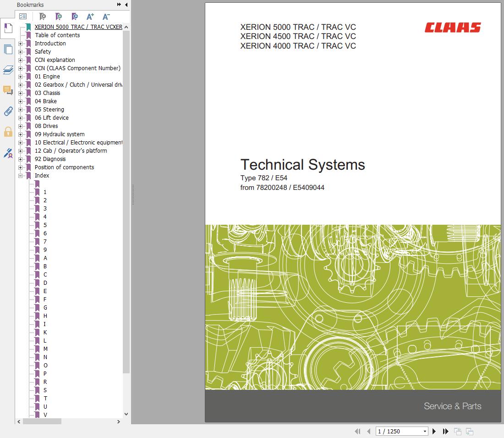
Task: Click the delete bookmark icon
Action: click(x=42, y=17)
